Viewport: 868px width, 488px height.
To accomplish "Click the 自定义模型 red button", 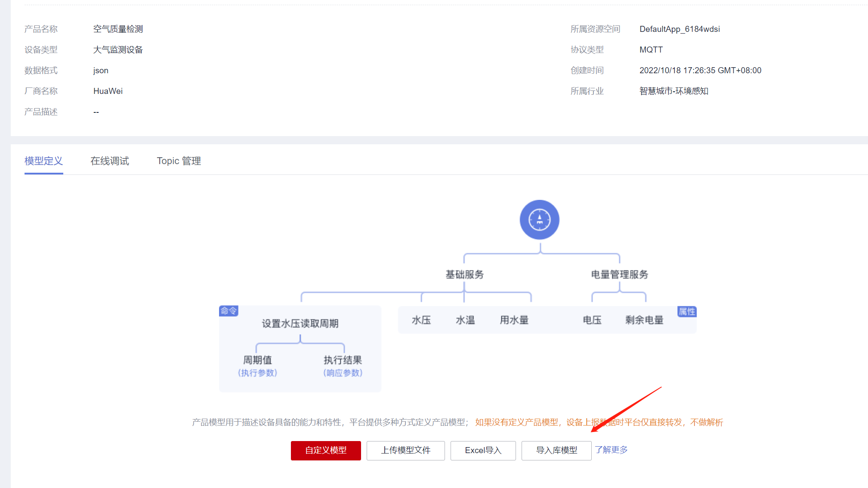I will tap(326, 450).
